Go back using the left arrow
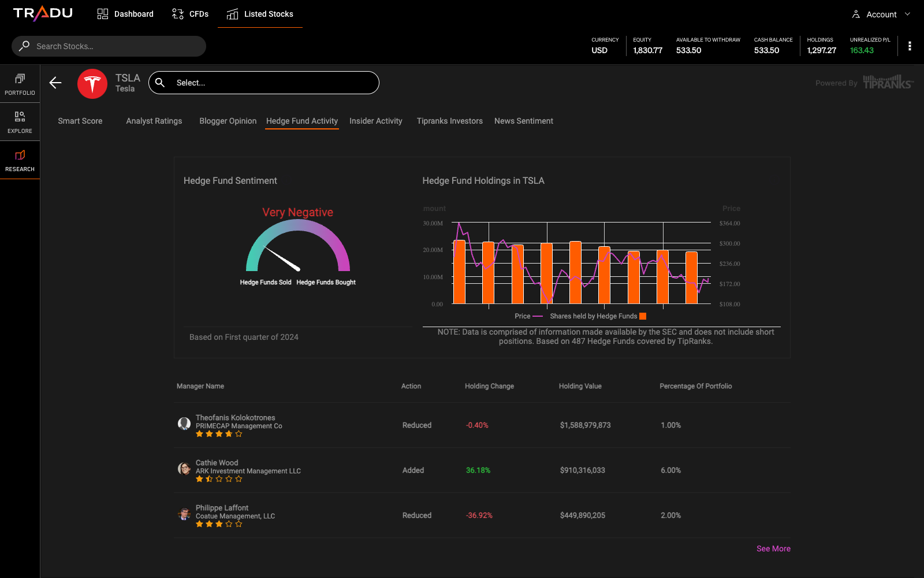This screenshot has width=924, height=578. 55,83
